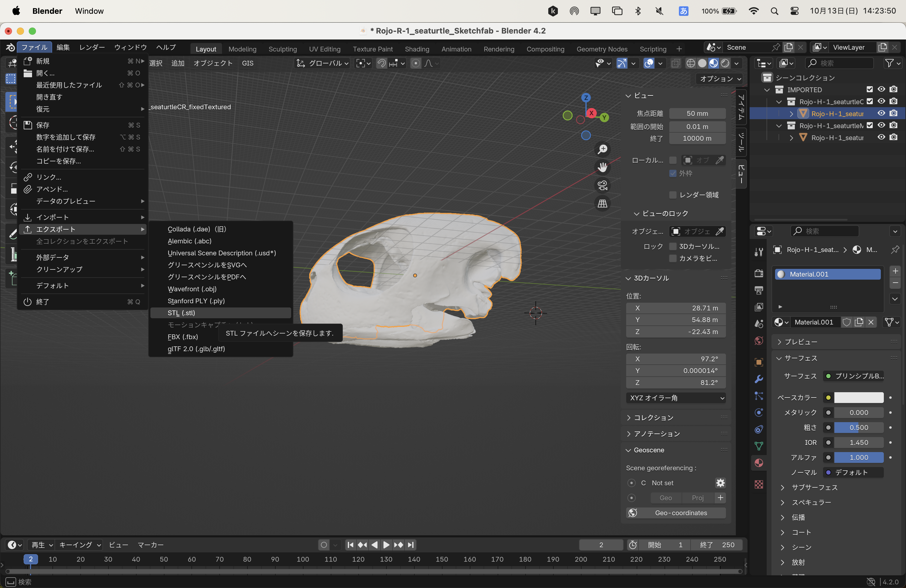The image size is (906, 588).
Task: Add a new material slot with plus
Action: 895,271
